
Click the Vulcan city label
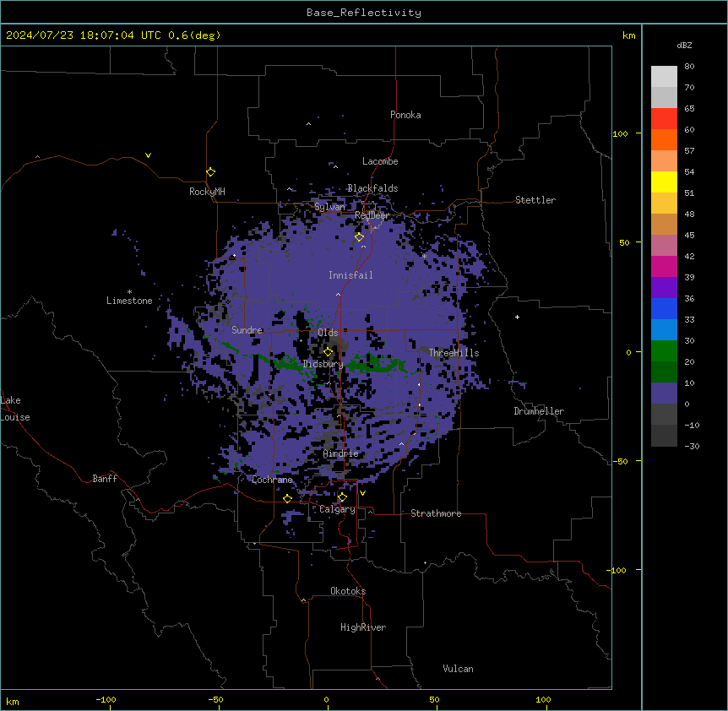tap(459, 669)
